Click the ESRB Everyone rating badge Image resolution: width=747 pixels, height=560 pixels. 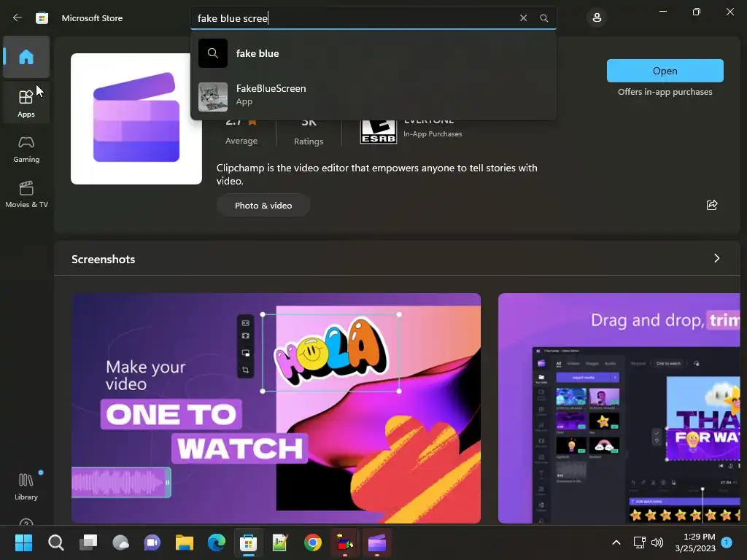point(379,131)
